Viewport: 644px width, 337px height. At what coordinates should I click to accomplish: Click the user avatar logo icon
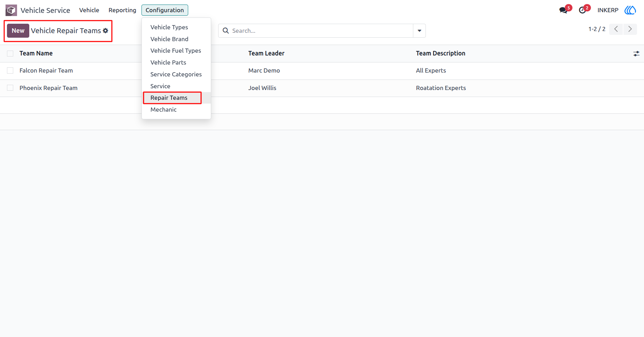click(630, 10)
